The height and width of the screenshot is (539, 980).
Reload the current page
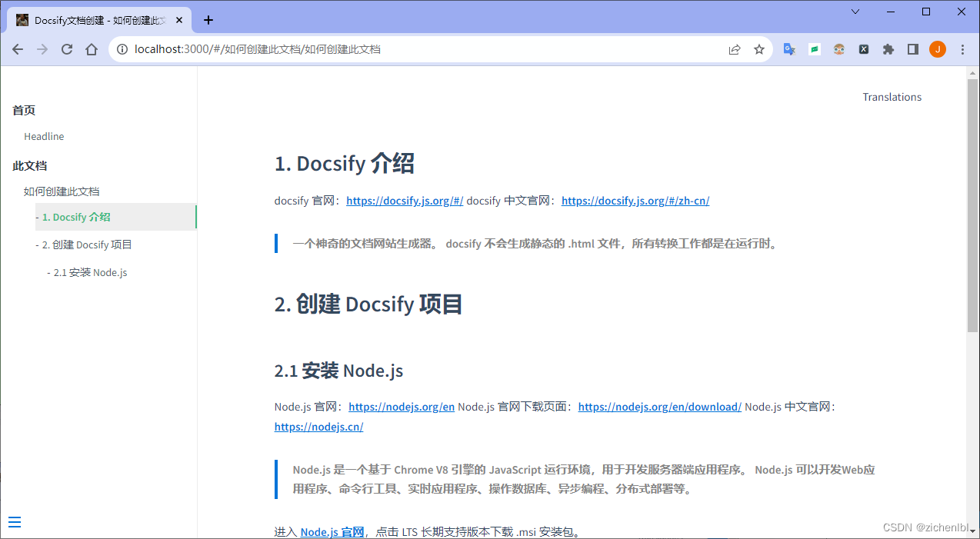(x=67, y=49)
